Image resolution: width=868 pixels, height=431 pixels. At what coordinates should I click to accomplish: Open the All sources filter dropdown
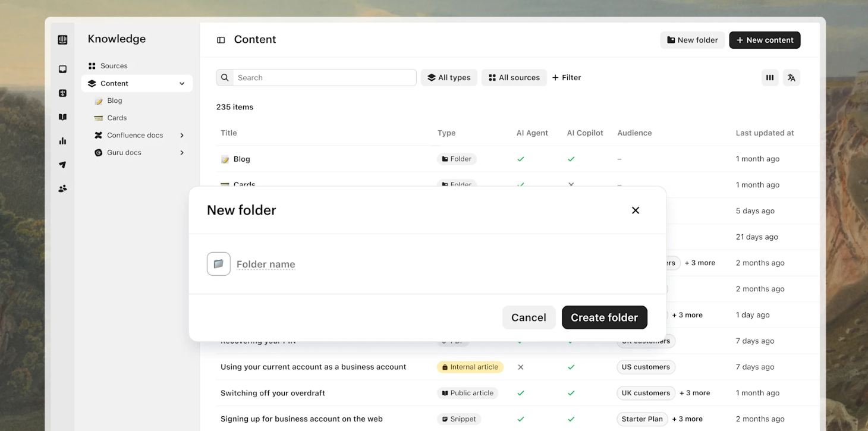[x=514, y=77]
